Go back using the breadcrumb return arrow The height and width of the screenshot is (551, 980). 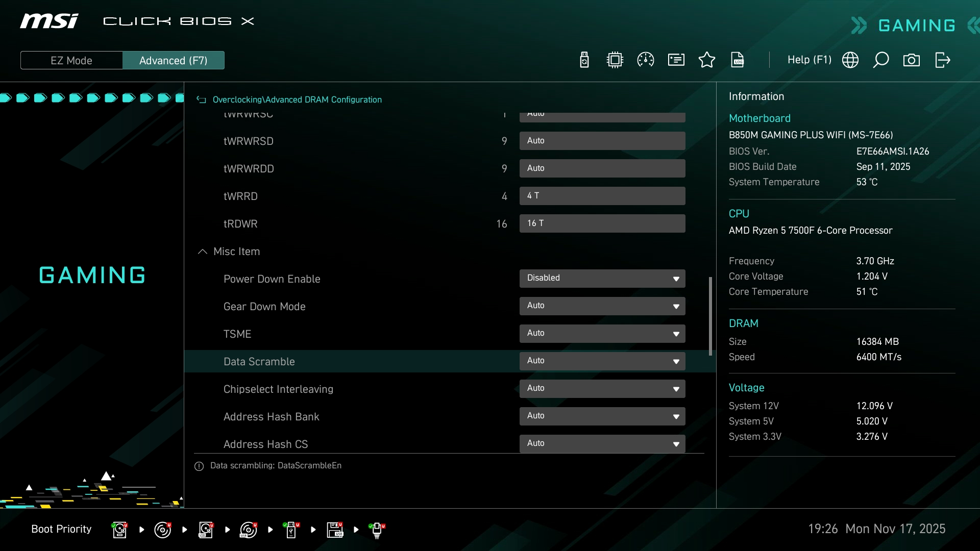(x=201, y=100)
